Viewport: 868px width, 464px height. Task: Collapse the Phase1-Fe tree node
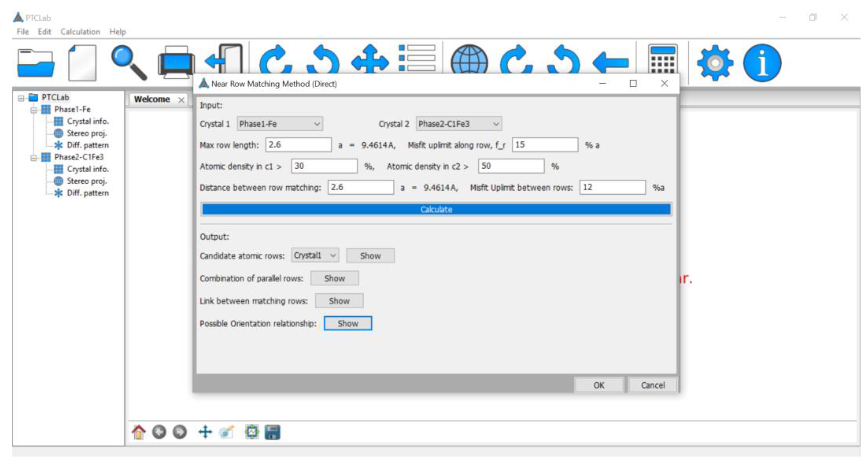(33, 110)
